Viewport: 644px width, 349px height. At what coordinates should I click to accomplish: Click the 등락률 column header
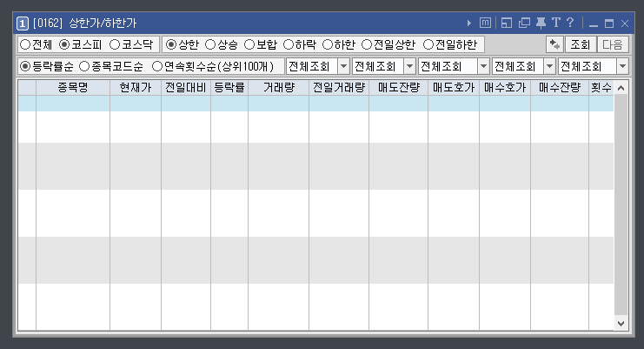tap(229, 88)
